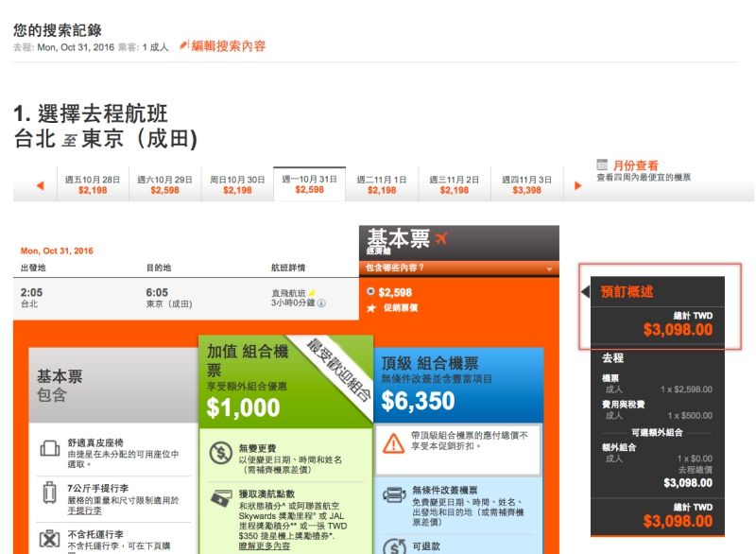Click the points card icon by 獲取澳航點數
Viewport: 756px width, 554px height.
pos(222,498)
